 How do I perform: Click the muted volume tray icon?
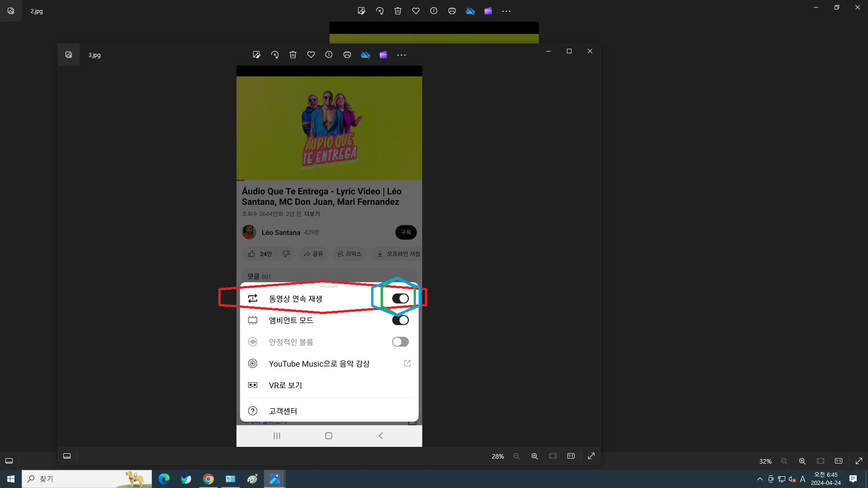click(792, 479)
